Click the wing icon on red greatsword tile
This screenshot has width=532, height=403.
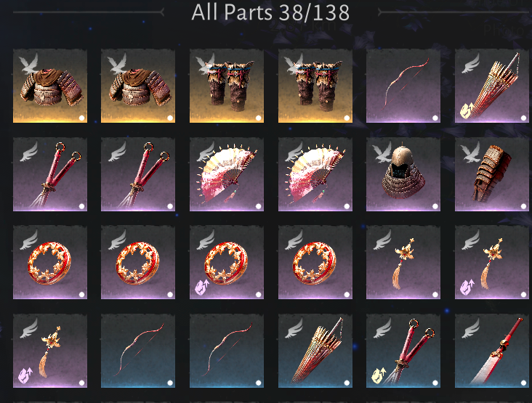(x=470, y=328)
